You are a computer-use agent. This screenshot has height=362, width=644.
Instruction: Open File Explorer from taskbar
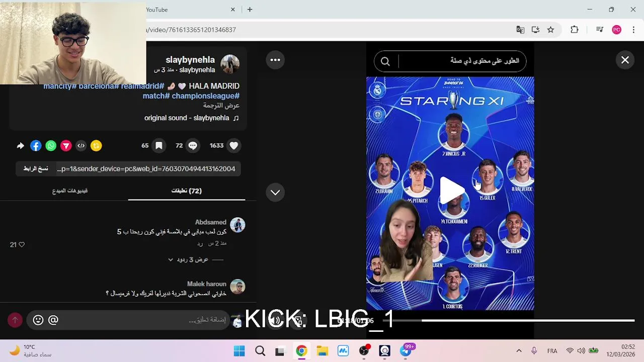click(322, 351)
